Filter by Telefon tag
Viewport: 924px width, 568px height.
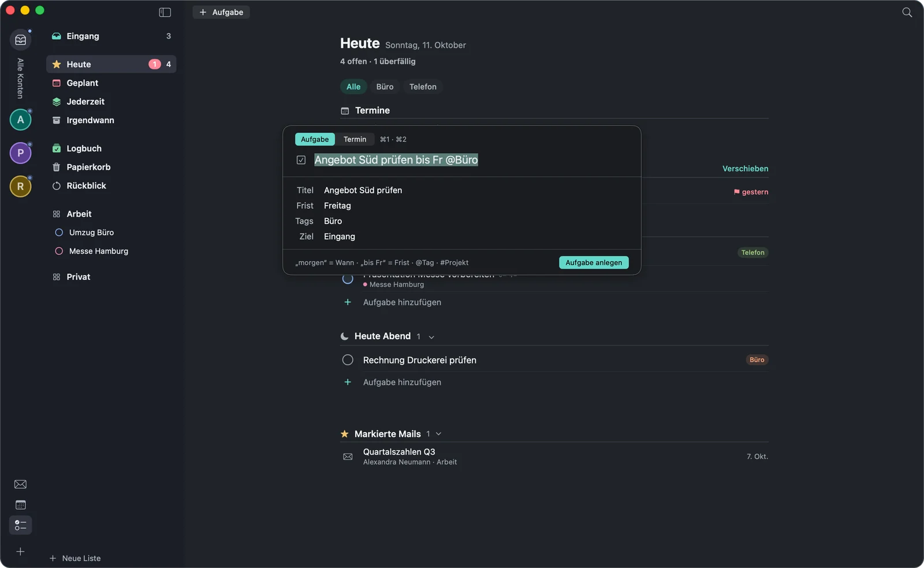point(423,87)
